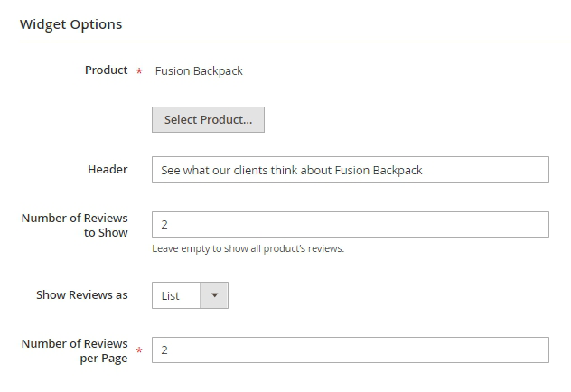Click the value 2 in Reviews to Show
571x392 pixels.
point(164,225)
